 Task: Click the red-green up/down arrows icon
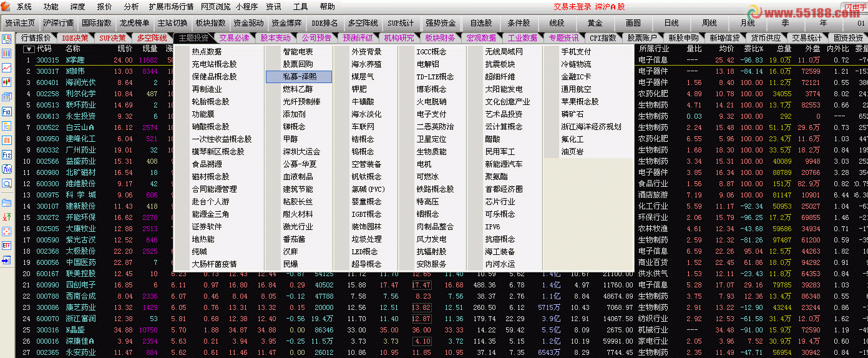[7, 217]
